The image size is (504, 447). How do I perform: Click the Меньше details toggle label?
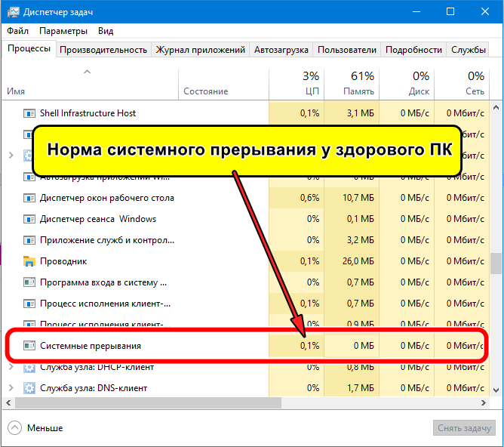pyautogui.click(x=45, y=428)
